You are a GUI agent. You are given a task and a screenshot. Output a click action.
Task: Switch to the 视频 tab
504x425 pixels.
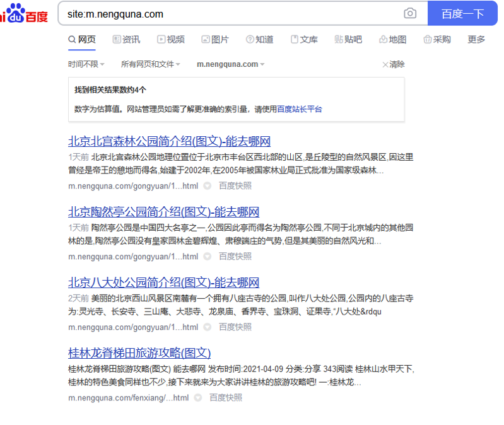pyautogui.click(x=171, y=40)
